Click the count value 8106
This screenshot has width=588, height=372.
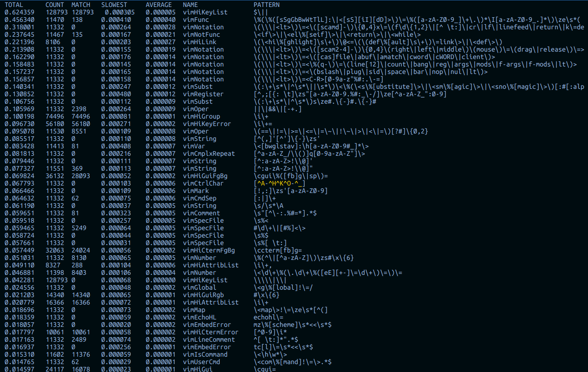pos(53,42)
